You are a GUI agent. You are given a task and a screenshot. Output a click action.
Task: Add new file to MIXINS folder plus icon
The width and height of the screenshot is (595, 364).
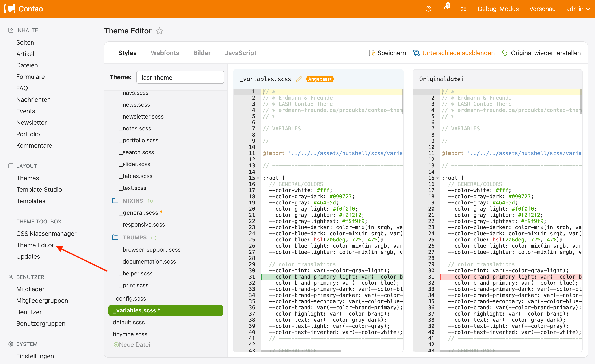click(x=150, y=201)
